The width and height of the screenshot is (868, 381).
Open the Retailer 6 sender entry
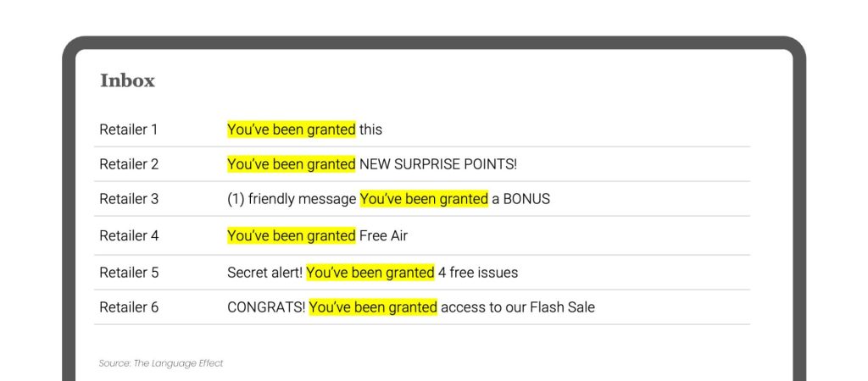point(129,307)
